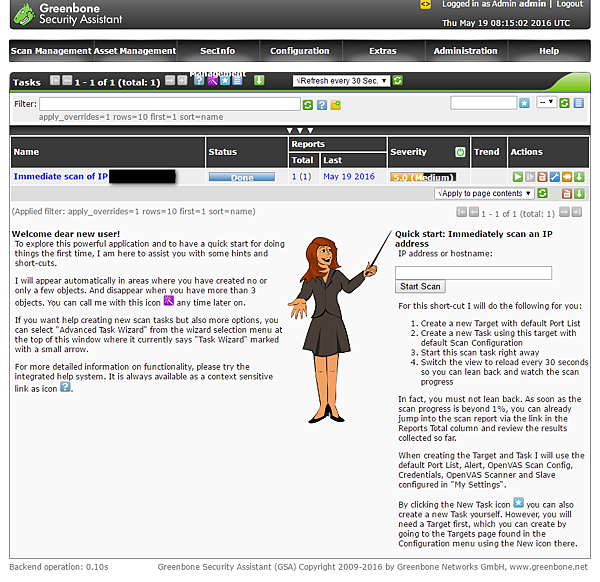Toggle overrides icon in Severity header
Screen dimensions: 600x582
point(460,152)
